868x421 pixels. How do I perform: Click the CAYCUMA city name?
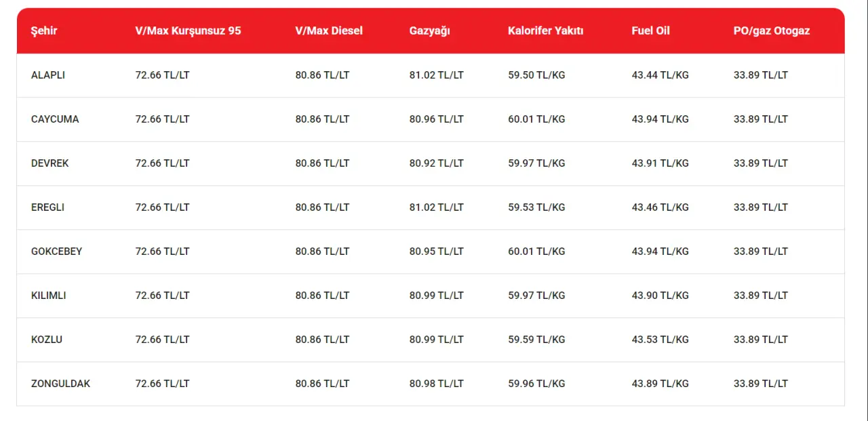point(55,119)
